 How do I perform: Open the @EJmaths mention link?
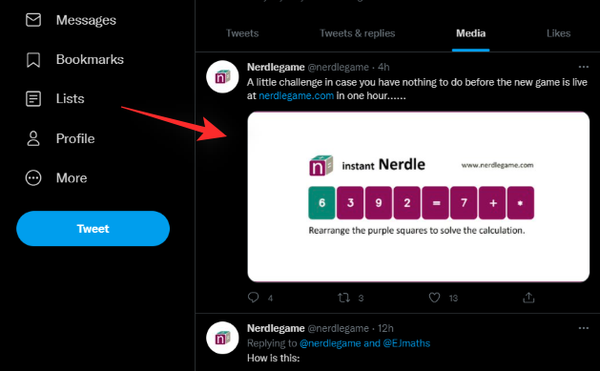[406, 343]
